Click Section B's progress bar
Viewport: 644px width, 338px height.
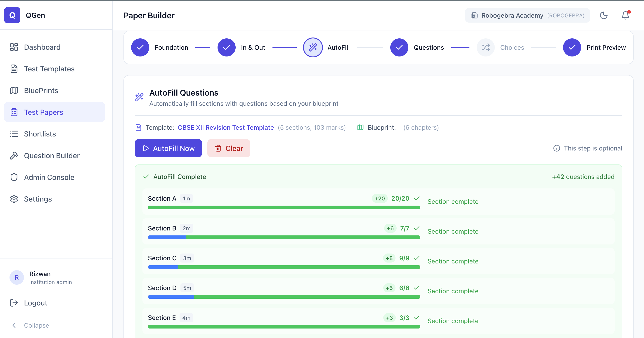284,237
